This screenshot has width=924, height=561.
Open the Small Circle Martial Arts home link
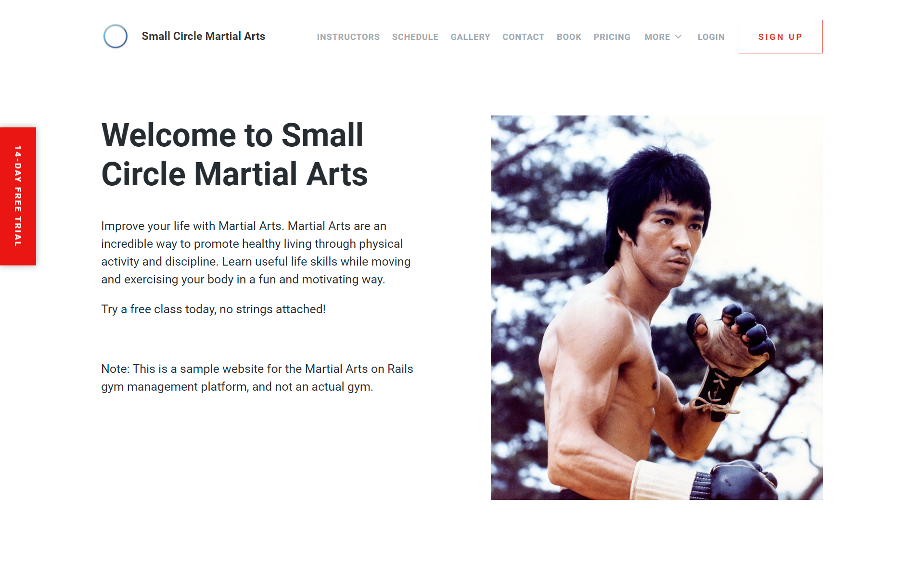click(x=203, y=36)
